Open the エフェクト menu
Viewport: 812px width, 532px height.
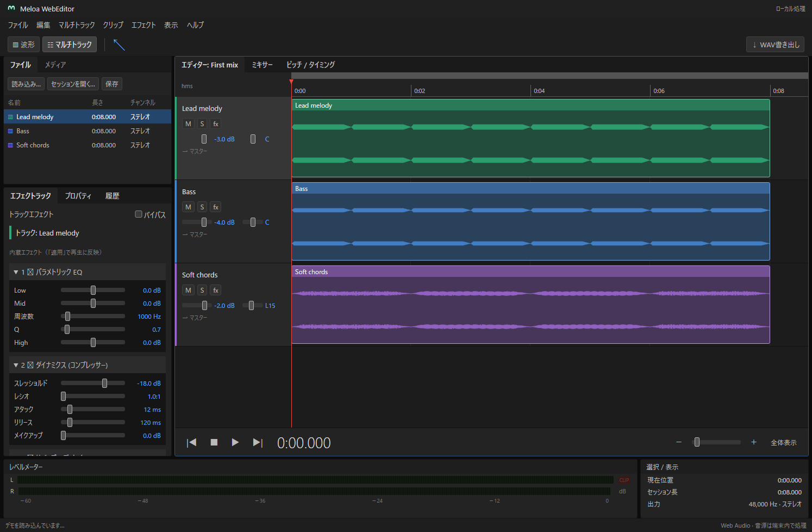pos(143,25)
